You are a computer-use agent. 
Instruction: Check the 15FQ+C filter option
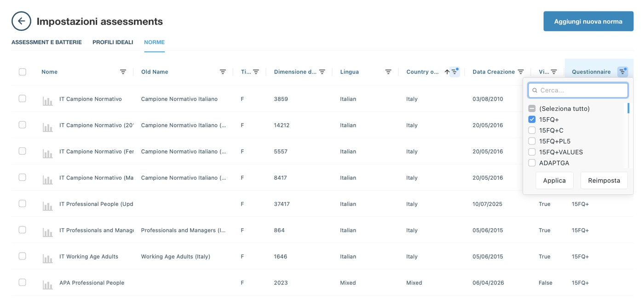(532, 130)
